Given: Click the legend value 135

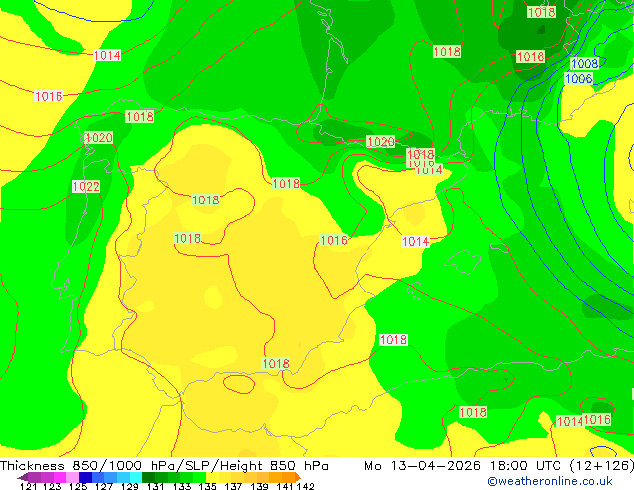Looking at the screenshot, I should pyautogui.click(x=207, y=486).
